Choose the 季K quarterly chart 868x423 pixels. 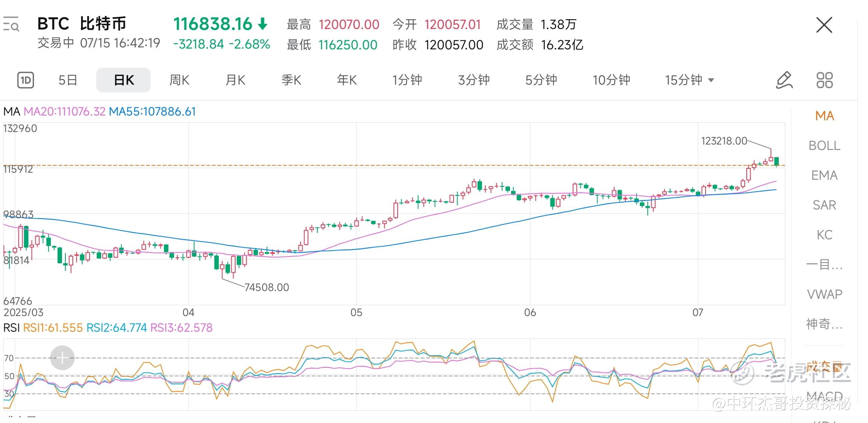[x=291, y=80]
